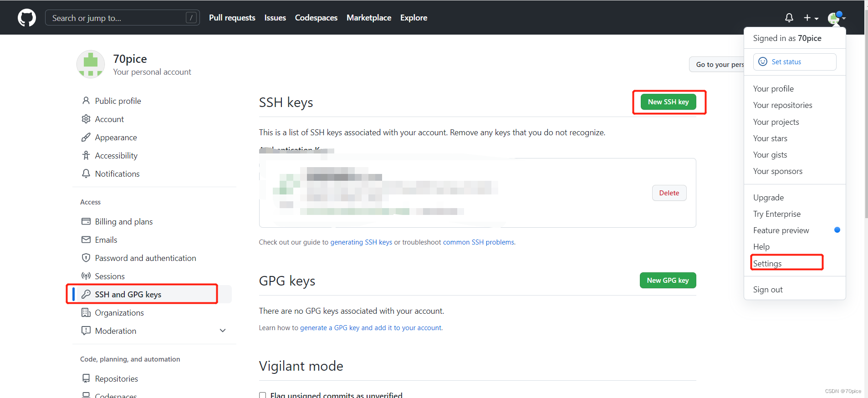Screen dimensions: 868x398
Task: Open the generating SSH keys guide link
Action: point(361,242)
